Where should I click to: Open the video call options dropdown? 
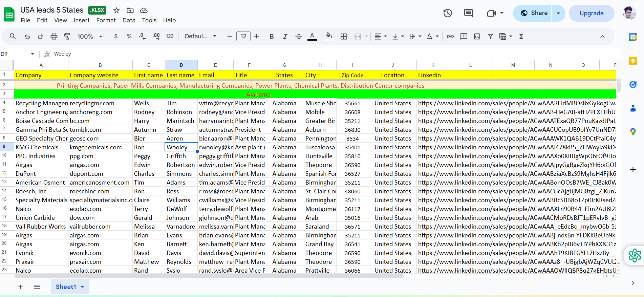pos(502,13)
